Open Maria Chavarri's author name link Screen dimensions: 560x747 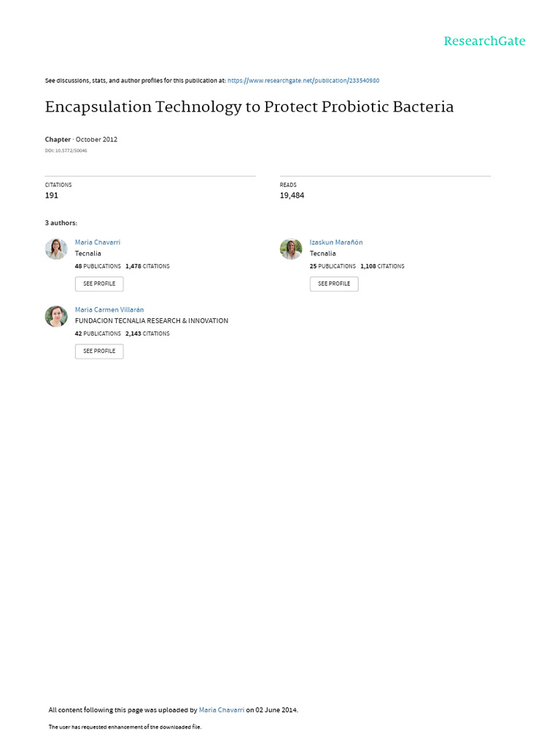click(x=98, y=242)
